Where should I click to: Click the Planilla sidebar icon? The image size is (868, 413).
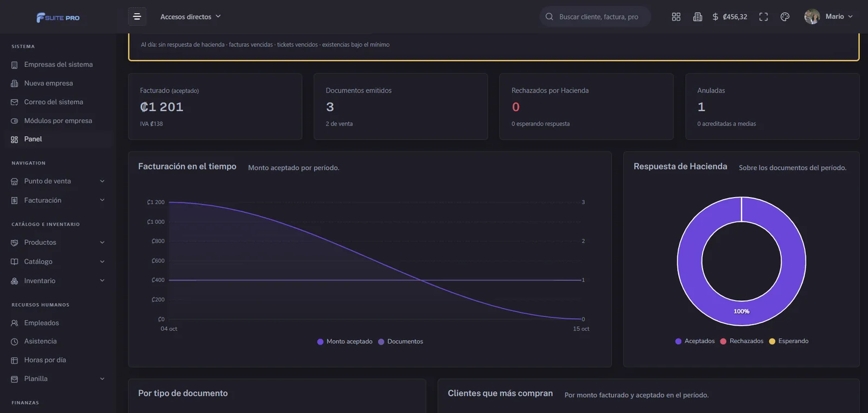15,379
